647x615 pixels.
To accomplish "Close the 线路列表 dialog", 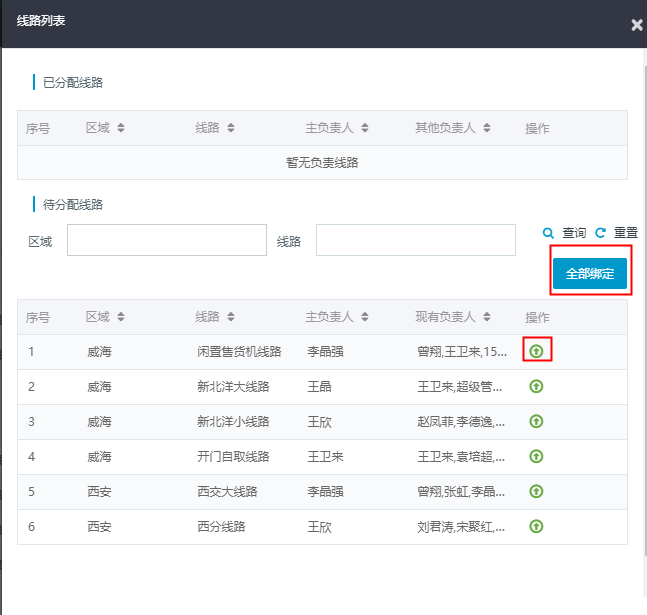I will [x=637, y=25].
